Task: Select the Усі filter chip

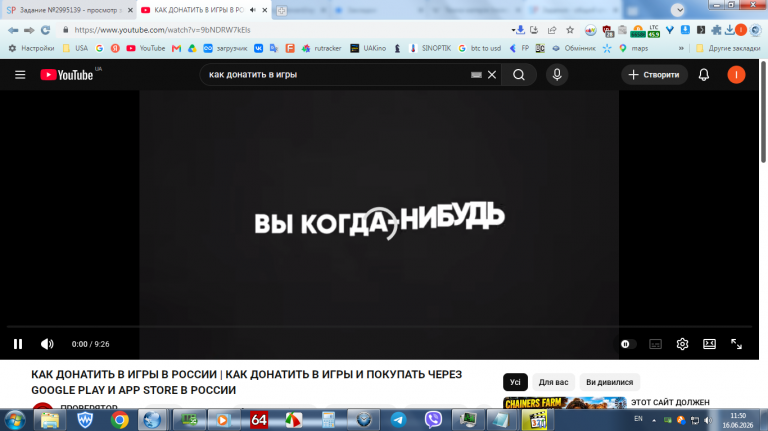Action: 515,382
